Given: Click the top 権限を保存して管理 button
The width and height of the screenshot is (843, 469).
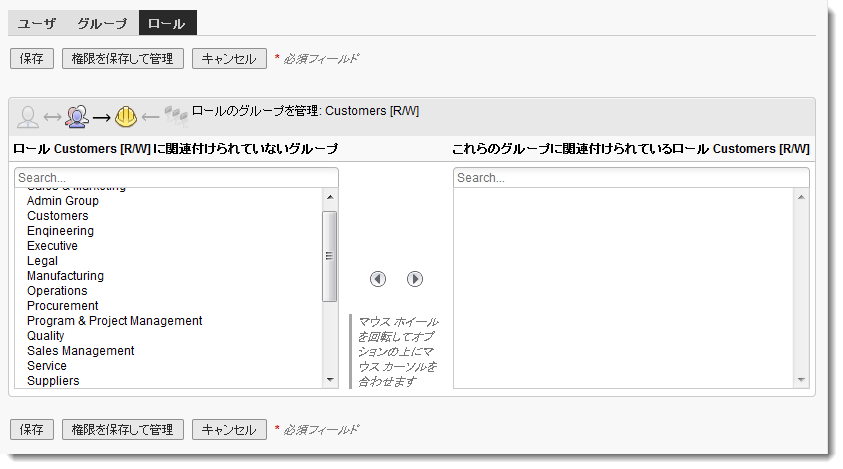Looking at the screenshot, I should (123, 59).
